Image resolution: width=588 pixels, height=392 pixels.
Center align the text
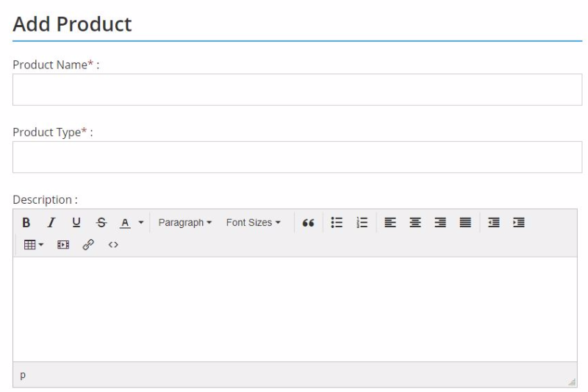tap(415, 222)
